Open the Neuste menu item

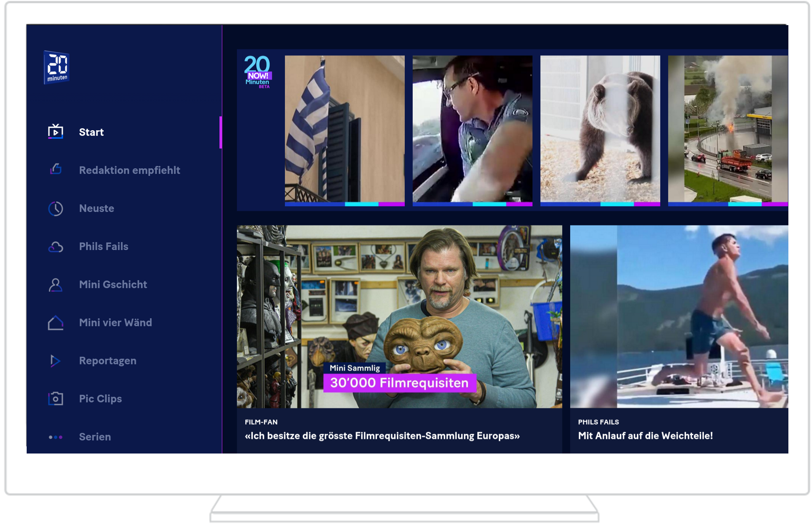(x=96, y=208)
